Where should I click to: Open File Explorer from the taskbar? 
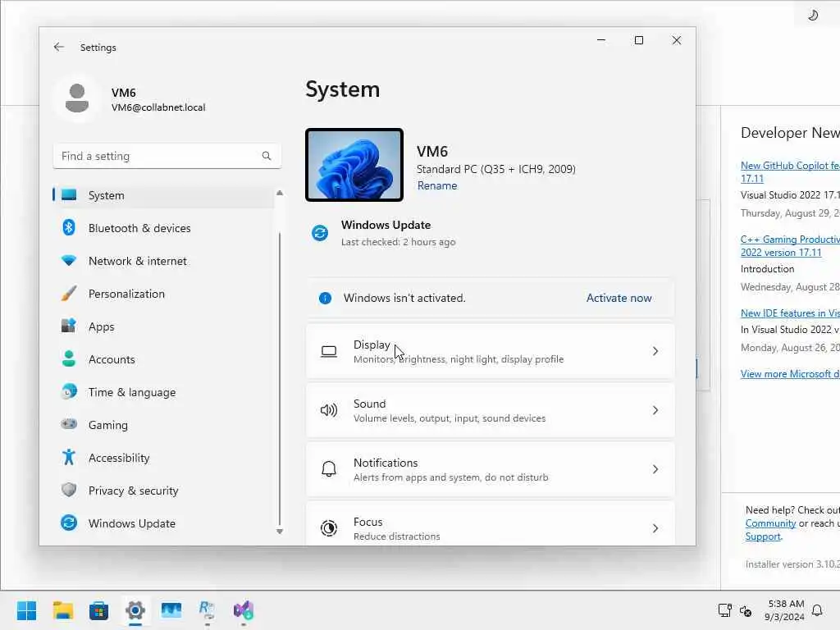click(62, 610)
